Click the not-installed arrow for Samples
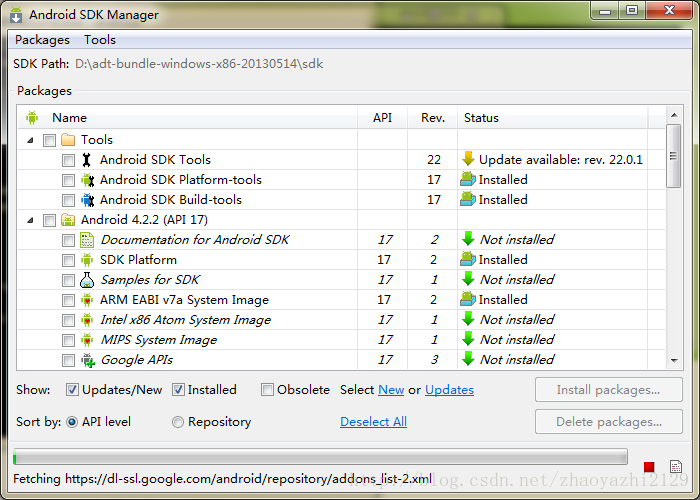Screen dimensions: 700x500 pyautogui.click(x=468, y=279)
